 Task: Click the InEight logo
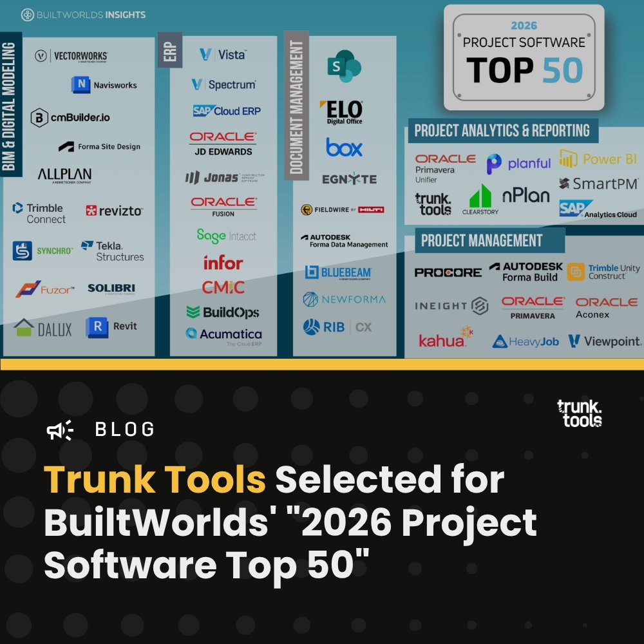[x=451, y=306]
